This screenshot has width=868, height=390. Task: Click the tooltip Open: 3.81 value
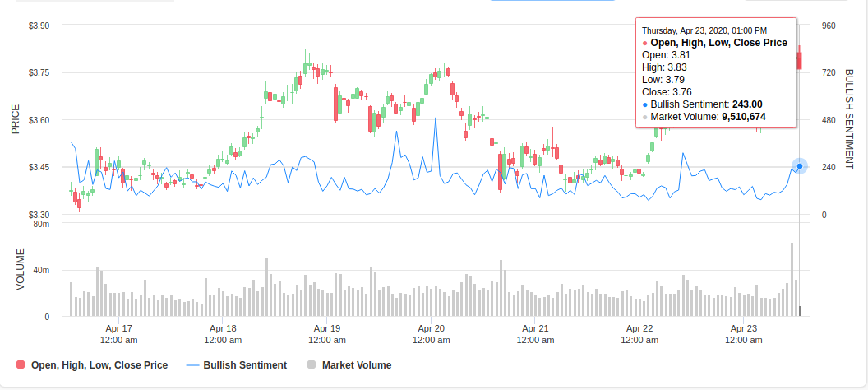point(667,55)
